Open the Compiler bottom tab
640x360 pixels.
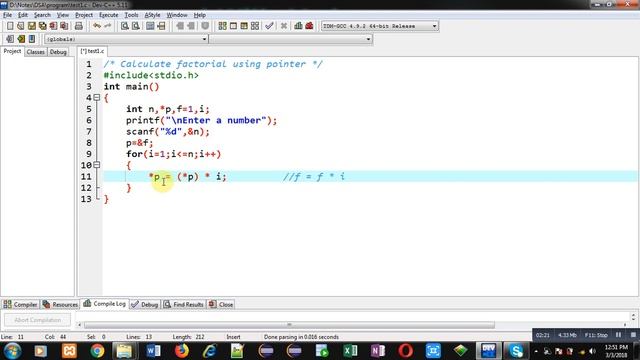click(20, 304)
